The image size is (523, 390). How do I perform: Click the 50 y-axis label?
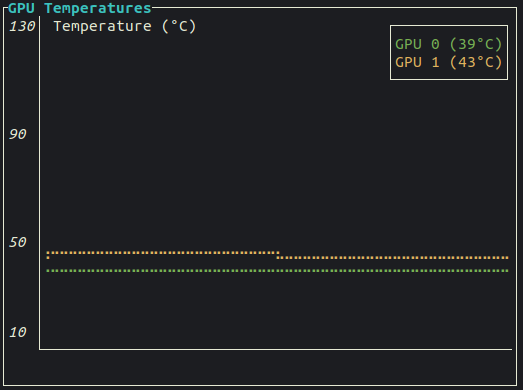tap(17, 242)
